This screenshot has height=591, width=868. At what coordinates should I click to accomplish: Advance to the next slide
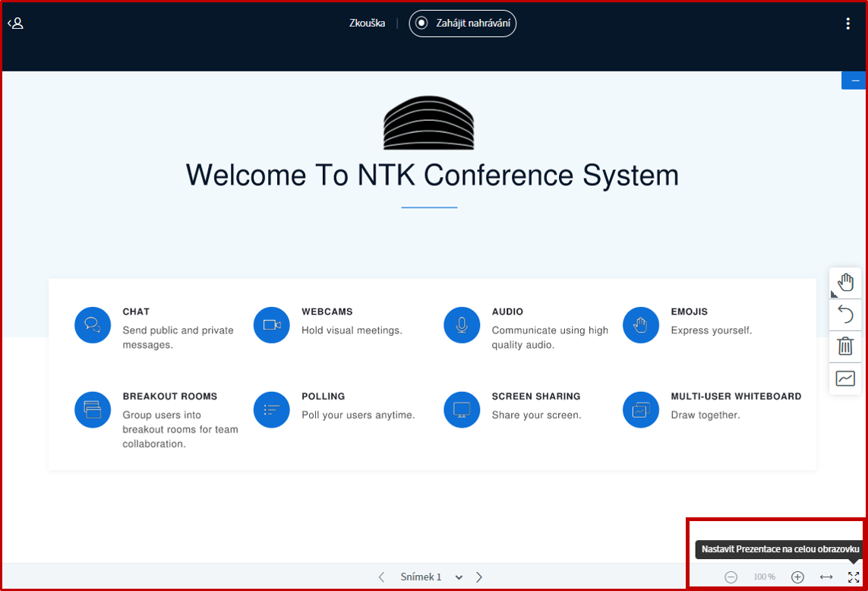[479, 577]
